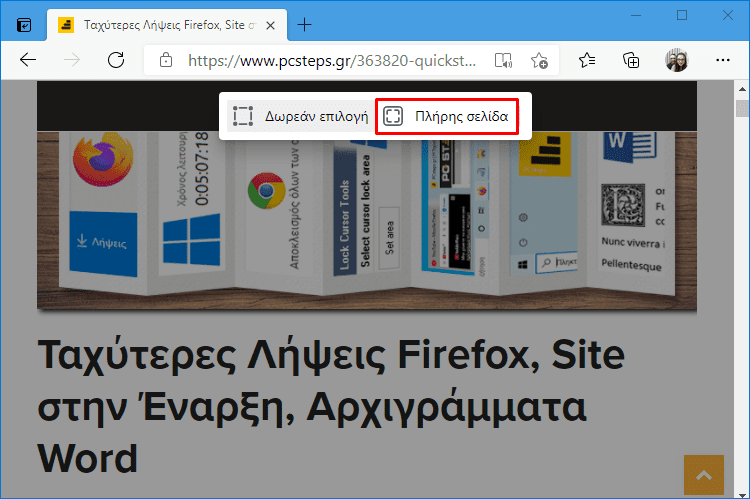Screen dimensions: 750x499
Task: Click the back to top arrow button
Action: tap(704, 475)
